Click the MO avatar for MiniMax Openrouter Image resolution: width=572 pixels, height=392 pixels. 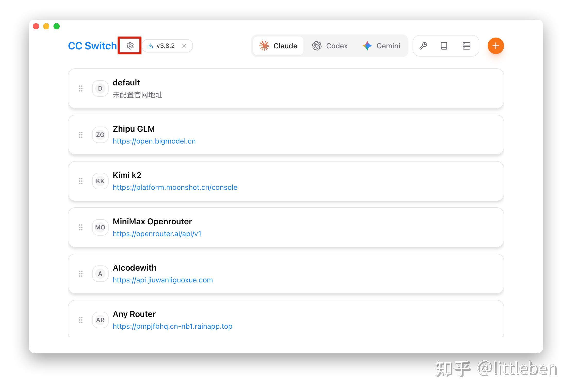coord(100,227)
